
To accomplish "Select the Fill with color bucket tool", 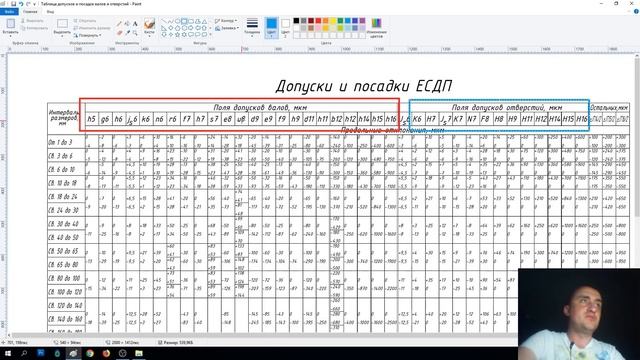I will click(x=127, y=24).
